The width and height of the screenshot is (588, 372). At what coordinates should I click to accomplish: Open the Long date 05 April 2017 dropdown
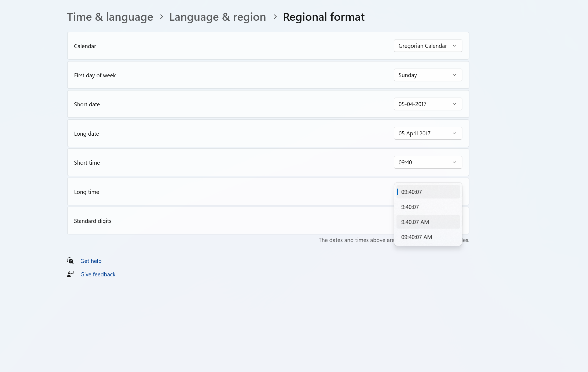pos(428,133)
